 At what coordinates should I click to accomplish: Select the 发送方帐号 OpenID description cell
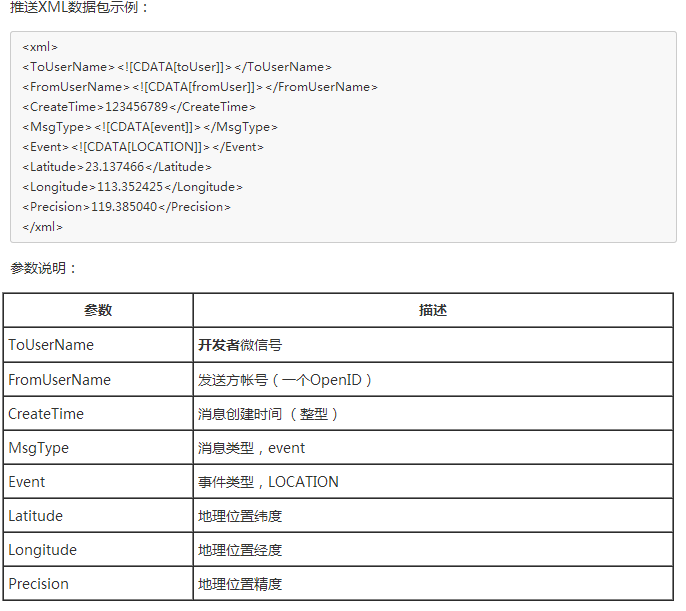(x=285, y=380)
